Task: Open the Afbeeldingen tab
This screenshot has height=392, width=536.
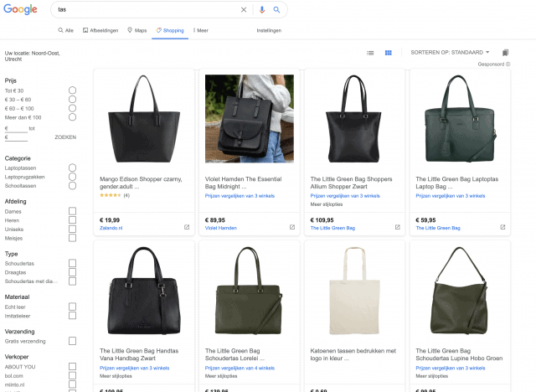Action: pyautogui.click(x=100, y=30)
